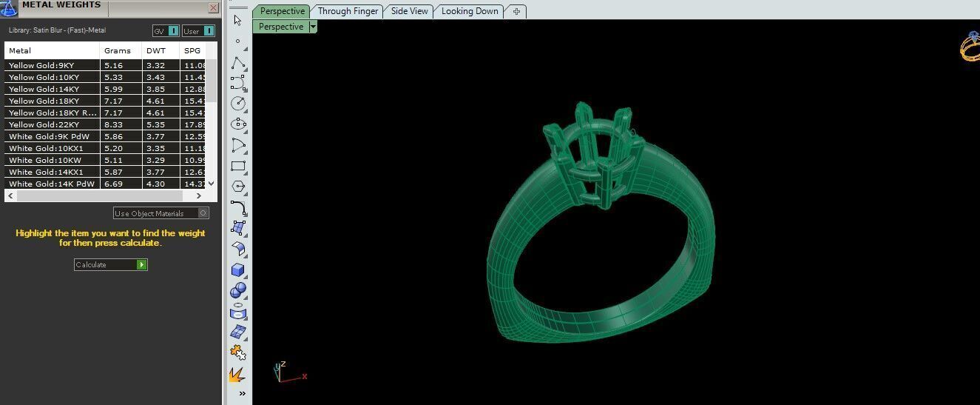980x405 pixels.
Task: Select the Yellow Gold:10KY row
Action: click(x=105, y=77)
